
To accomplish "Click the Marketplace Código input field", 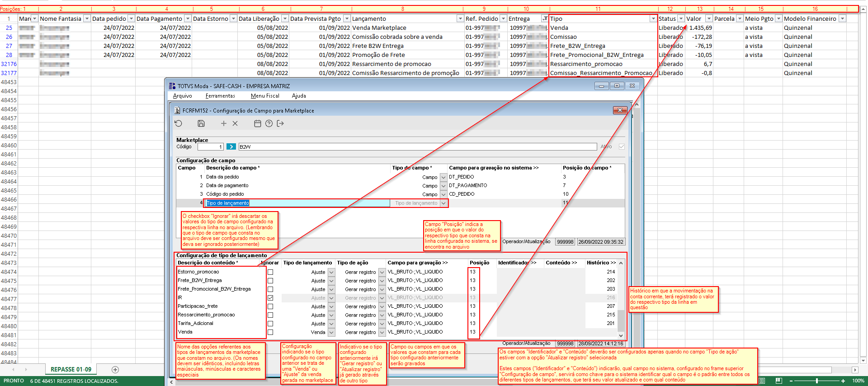I will pyautogui.click(x=211, y=146).
